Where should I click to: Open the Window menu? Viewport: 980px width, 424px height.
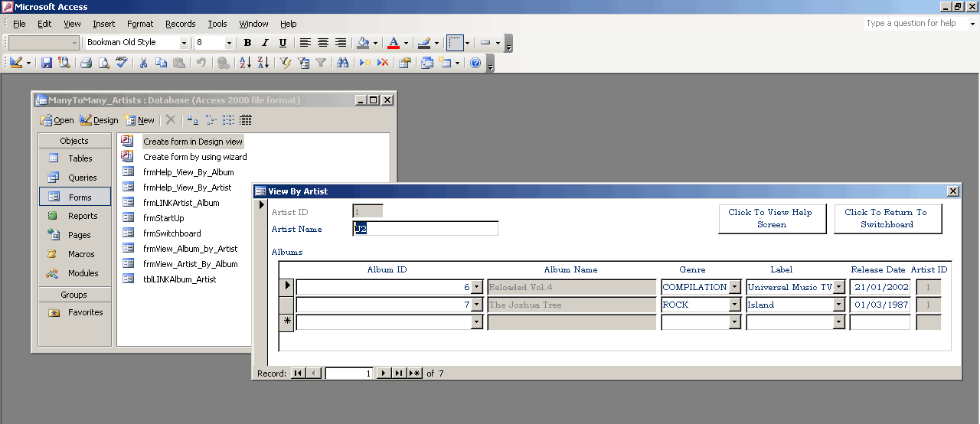coord(254,24)
